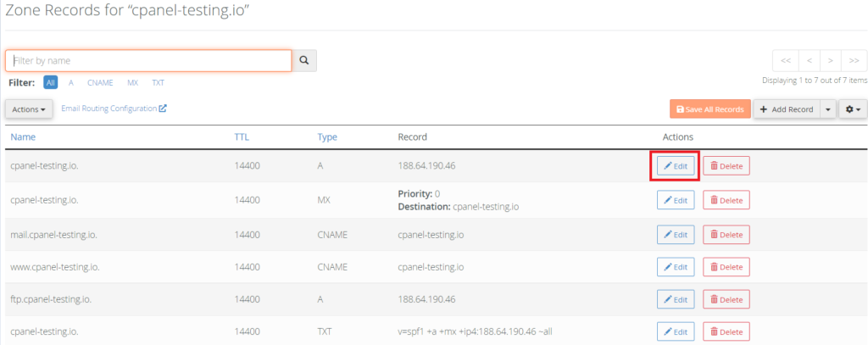The height and width of the screenshot is (345, 868).
Task: Open the caret next to Add Record
Action: [x=827, y=109]
